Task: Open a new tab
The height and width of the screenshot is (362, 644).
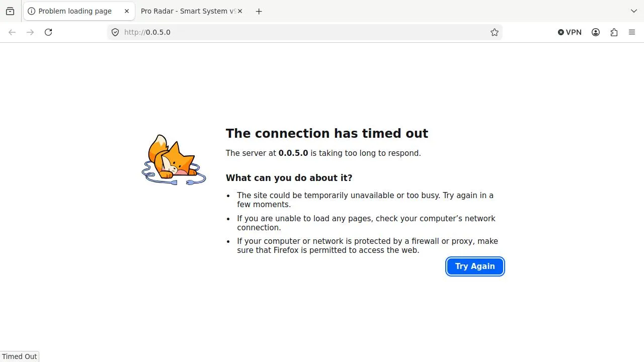Action: pos(259,11)
